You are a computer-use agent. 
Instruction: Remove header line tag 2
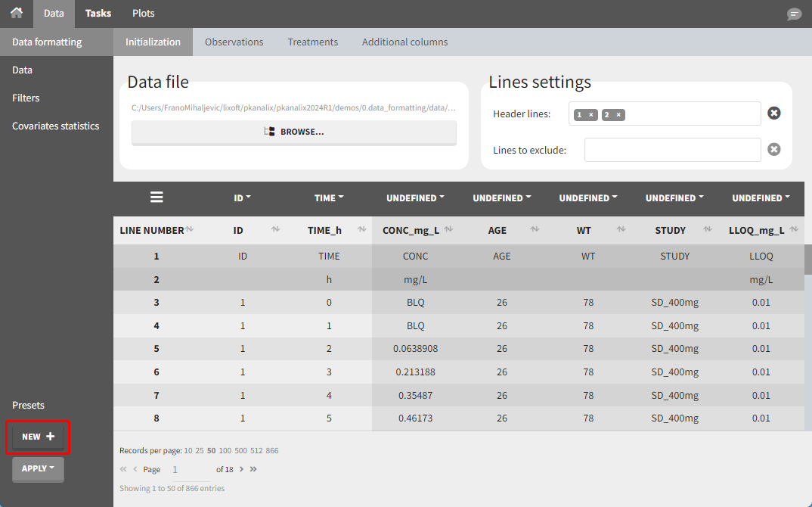[618, 115]
